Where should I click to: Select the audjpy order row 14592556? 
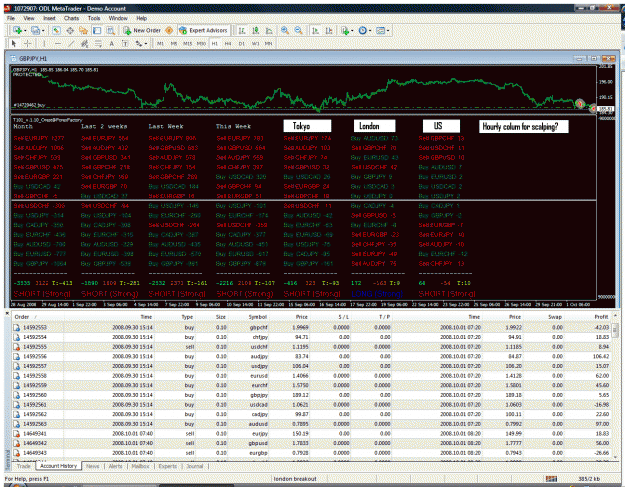pos(311,356)
